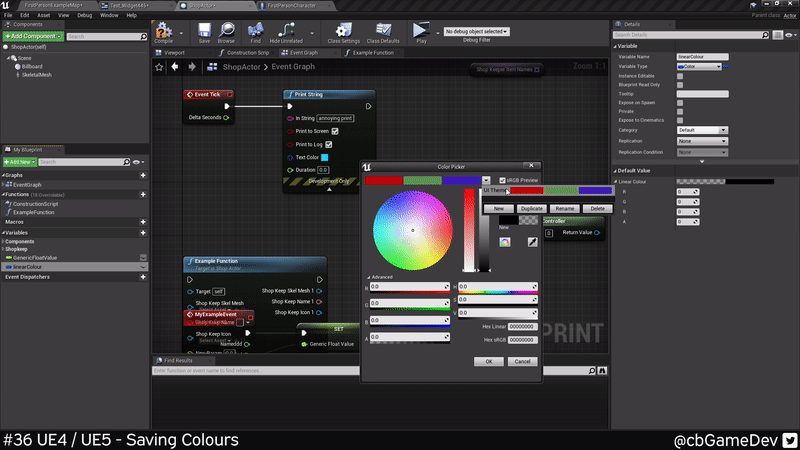
Task: Open Class Settings from the toolbar
Action: pos(343,31)
